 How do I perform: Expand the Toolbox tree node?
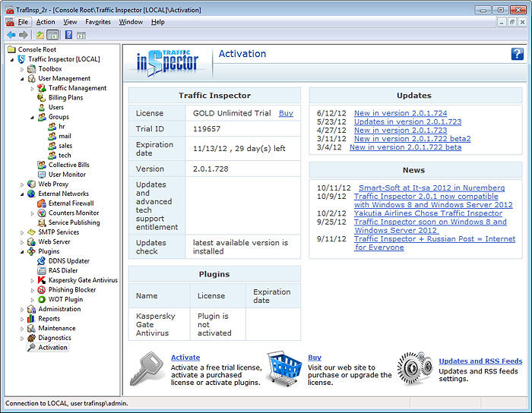pos(22,69)
